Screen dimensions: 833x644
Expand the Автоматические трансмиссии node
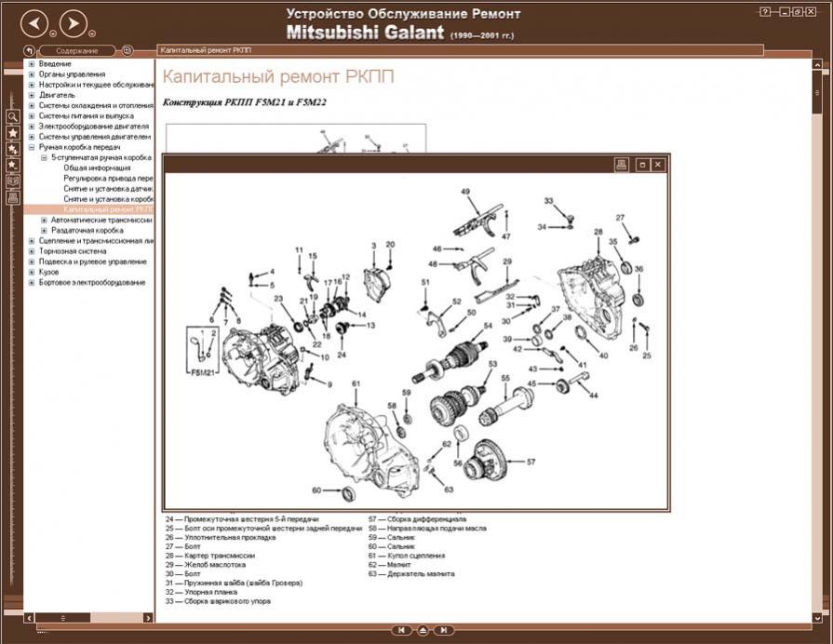tap(44, 220)
